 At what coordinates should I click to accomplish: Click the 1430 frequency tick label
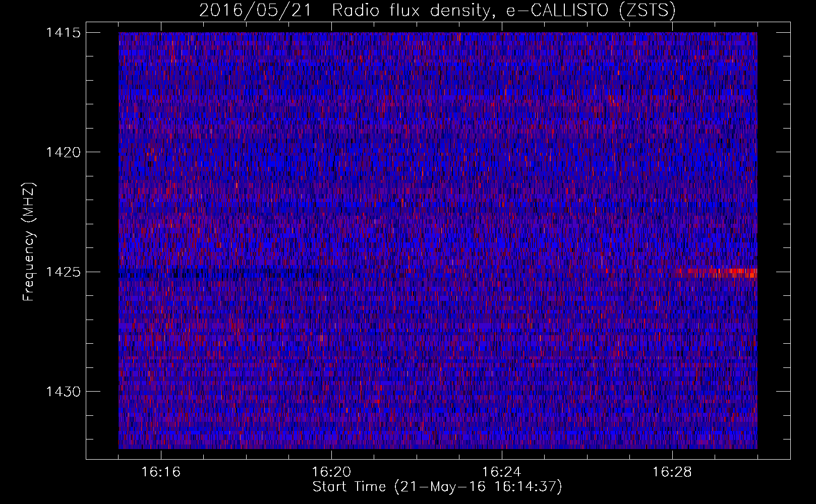pos(63,392)
